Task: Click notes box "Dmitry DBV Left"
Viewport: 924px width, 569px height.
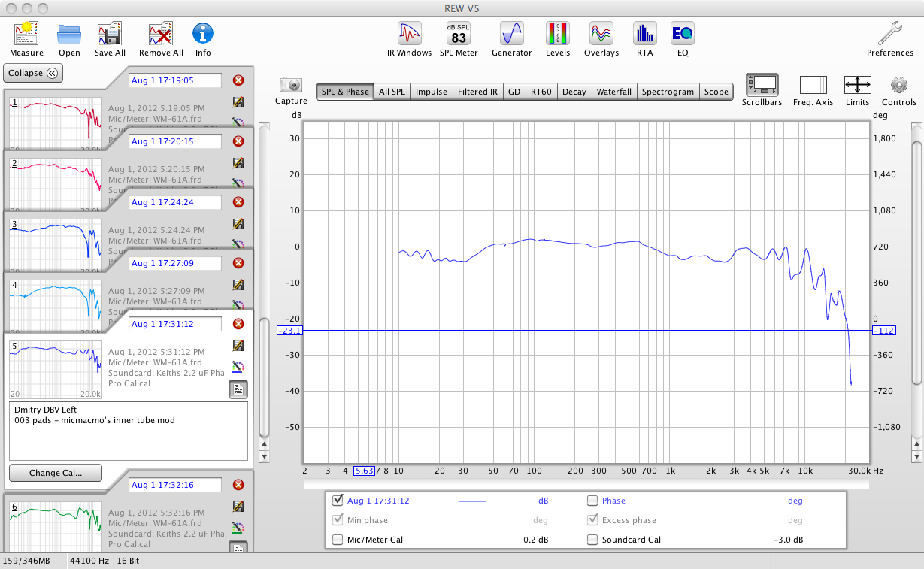Action: pos(128,431)
